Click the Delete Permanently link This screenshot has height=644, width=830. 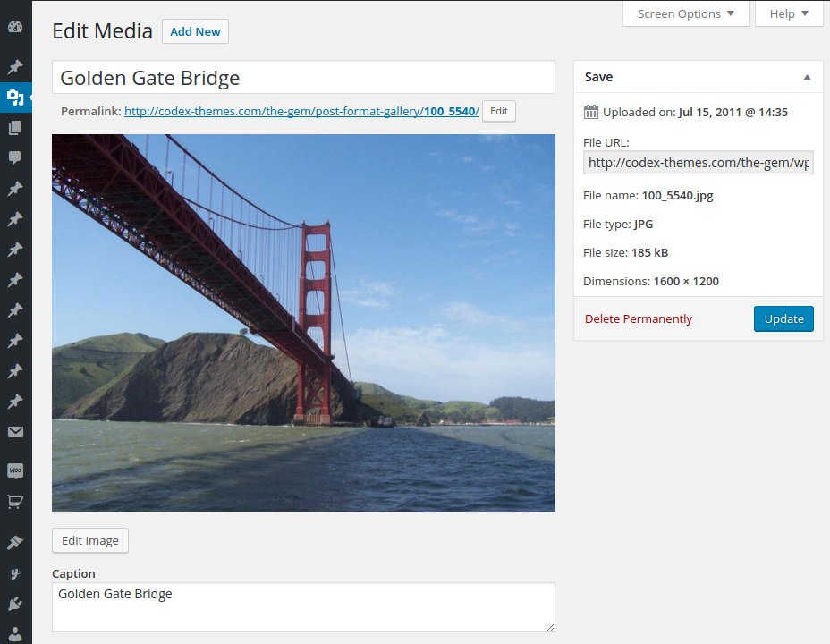tap(639, 319)
